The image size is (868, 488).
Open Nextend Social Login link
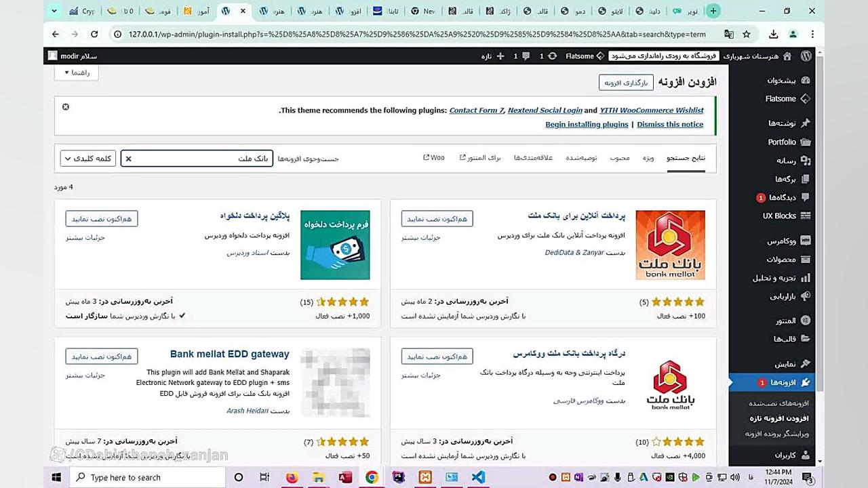[545, 110]
